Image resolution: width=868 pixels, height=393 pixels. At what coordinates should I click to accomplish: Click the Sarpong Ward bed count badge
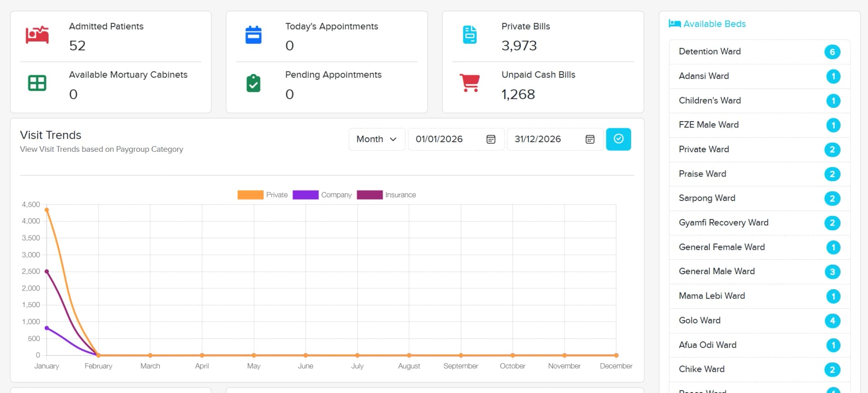[832, 198]
